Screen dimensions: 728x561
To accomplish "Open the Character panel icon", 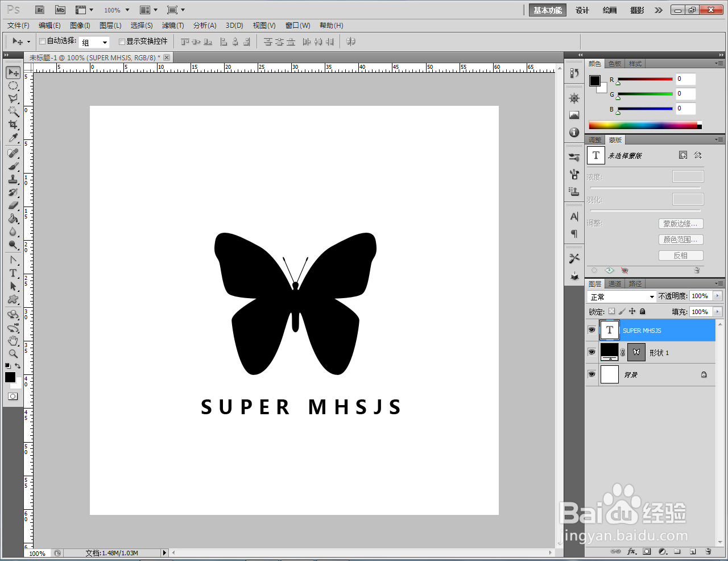I will 574,216.
